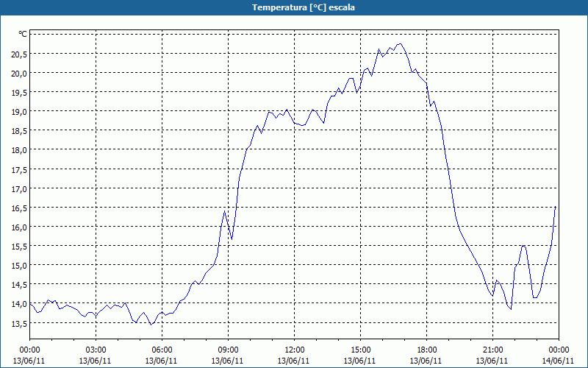
Task: Click the chart title 'Temperatura [°C] escala'
Action: [x=304, y=7]
